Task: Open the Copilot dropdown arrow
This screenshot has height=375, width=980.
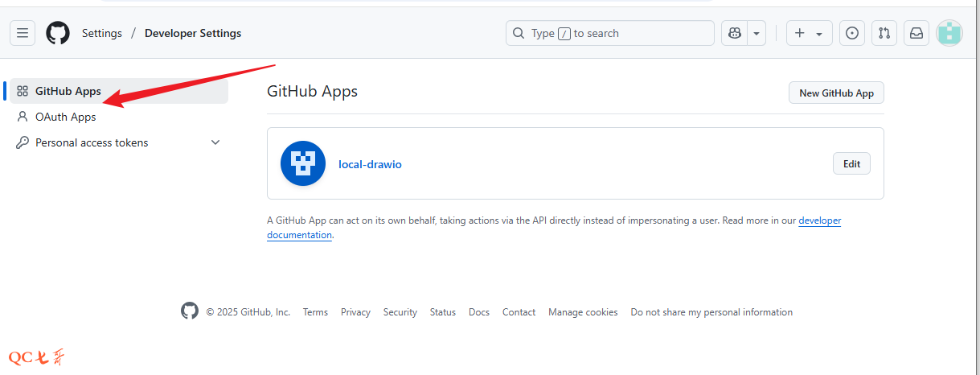Action: [x=757, y=33]
